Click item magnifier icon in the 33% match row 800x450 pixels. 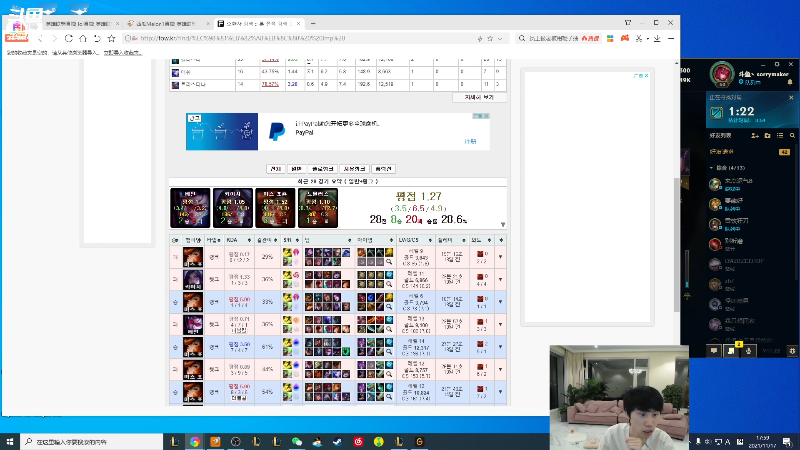tap(389, 307)
